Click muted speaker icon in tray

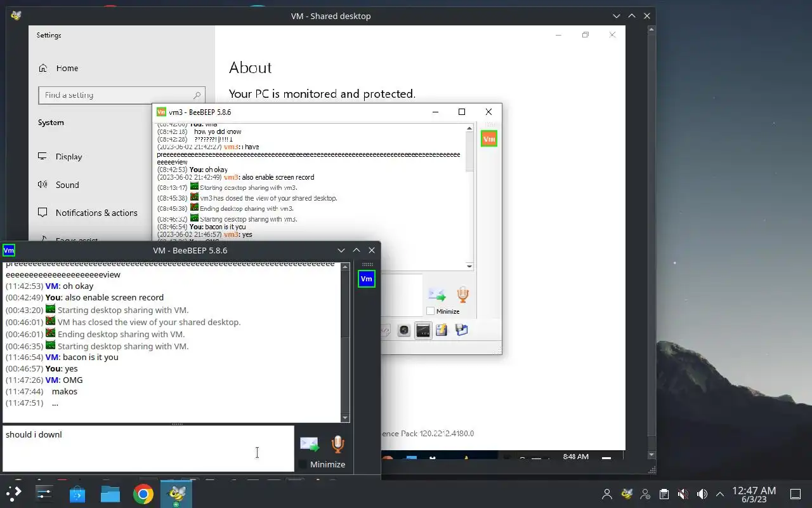pos(683,494)
